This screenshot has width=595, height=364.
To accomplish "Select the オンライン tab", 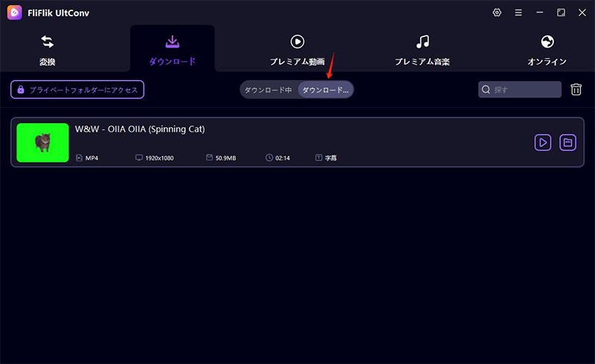I will (x=547, y=49).
